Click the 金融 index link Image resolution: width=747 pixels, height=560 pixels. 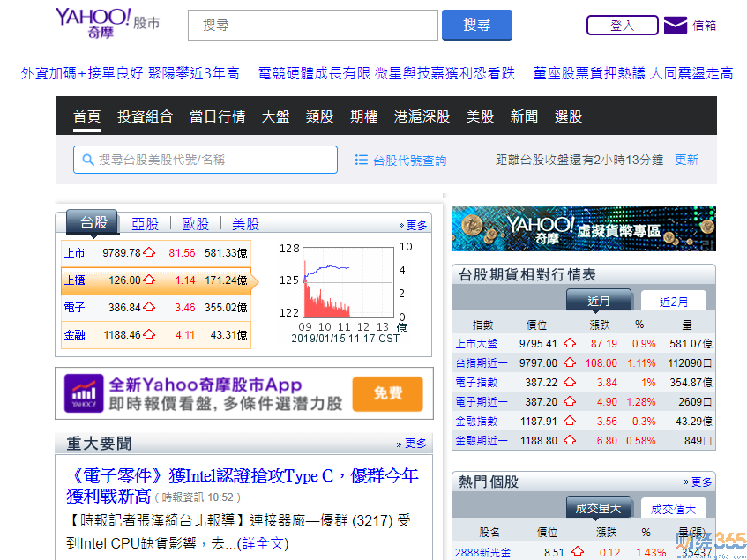[x=74, y=335]
